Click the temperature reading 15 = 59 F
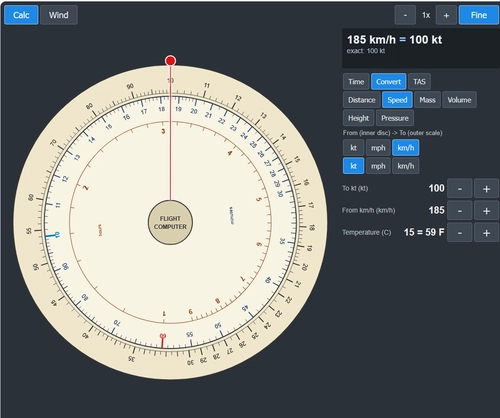Image resolution: width=500 pixels, height=418 pixels. point(424,232)
